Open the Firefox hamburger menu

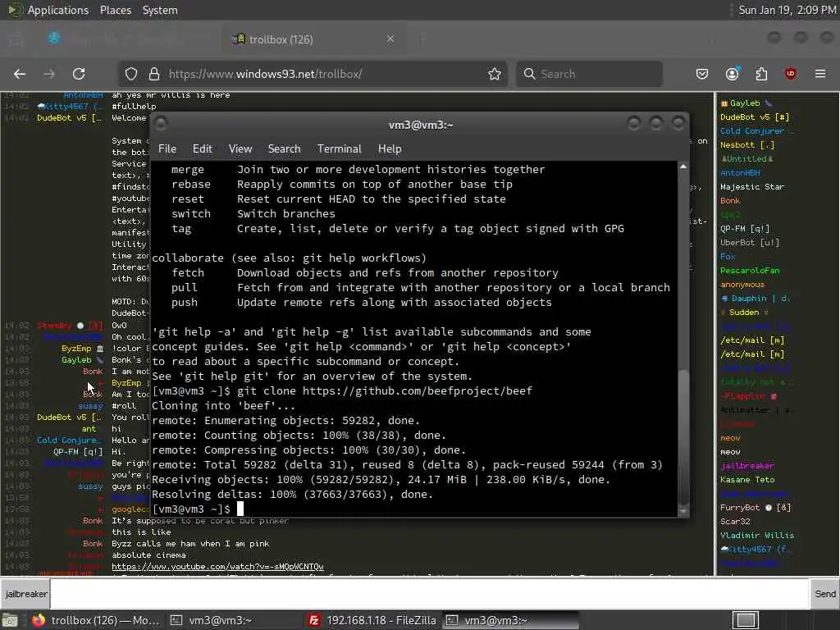[x=820, y=74]
